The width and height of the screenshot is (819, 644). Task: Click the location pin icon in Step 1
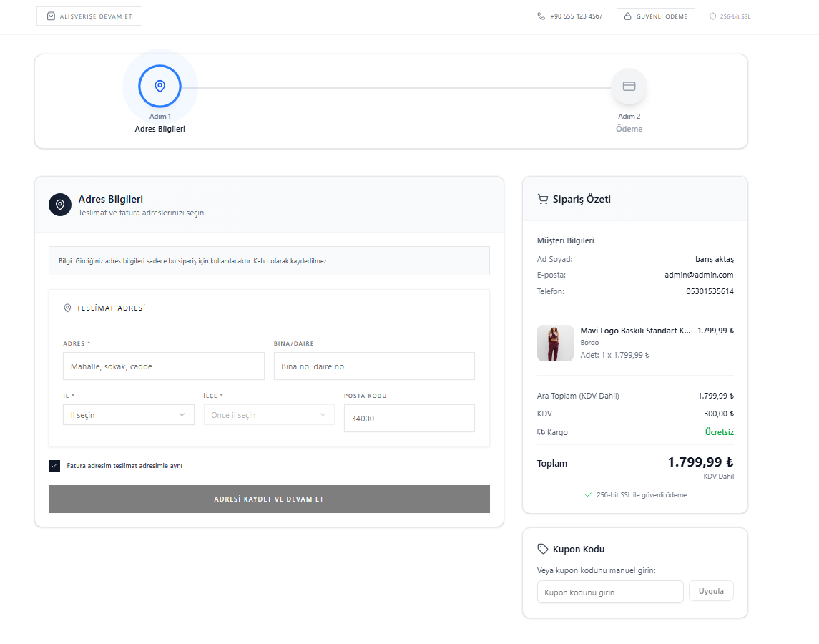[x=160, y=87]
